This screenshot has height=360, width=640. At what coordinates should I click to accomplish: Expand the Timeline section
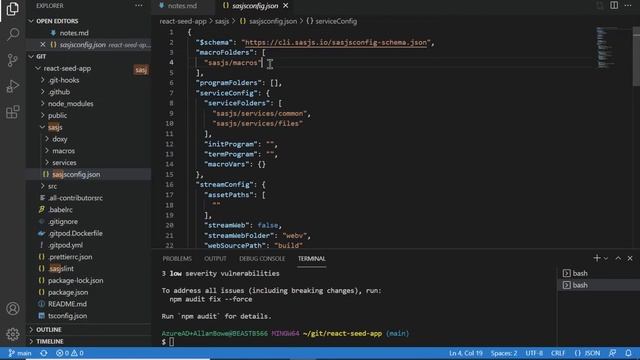88,341
